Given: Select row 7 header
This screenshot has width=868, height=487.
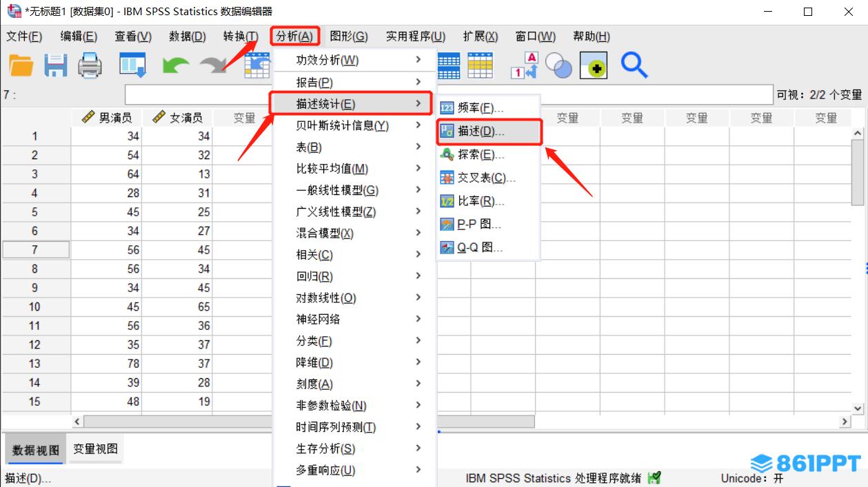Looking at the screenshot, I should (35, 250).
